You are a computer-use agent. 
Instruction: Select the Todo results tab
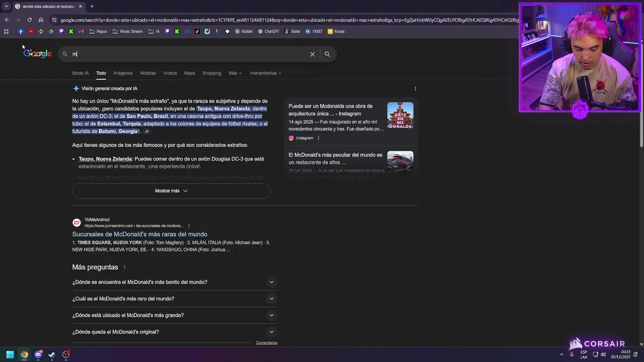click(101, 73)
